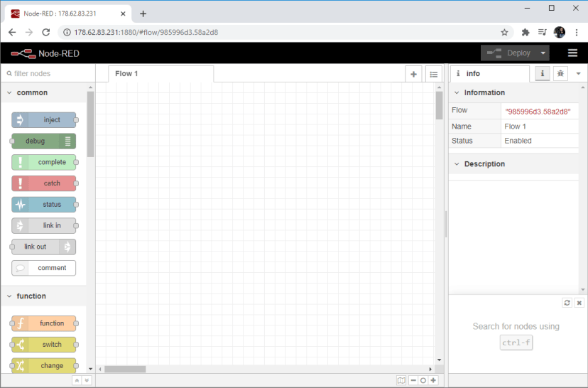Click the zoom in button
This screenshot has width=588, height=388.
(x=433, y=380)
